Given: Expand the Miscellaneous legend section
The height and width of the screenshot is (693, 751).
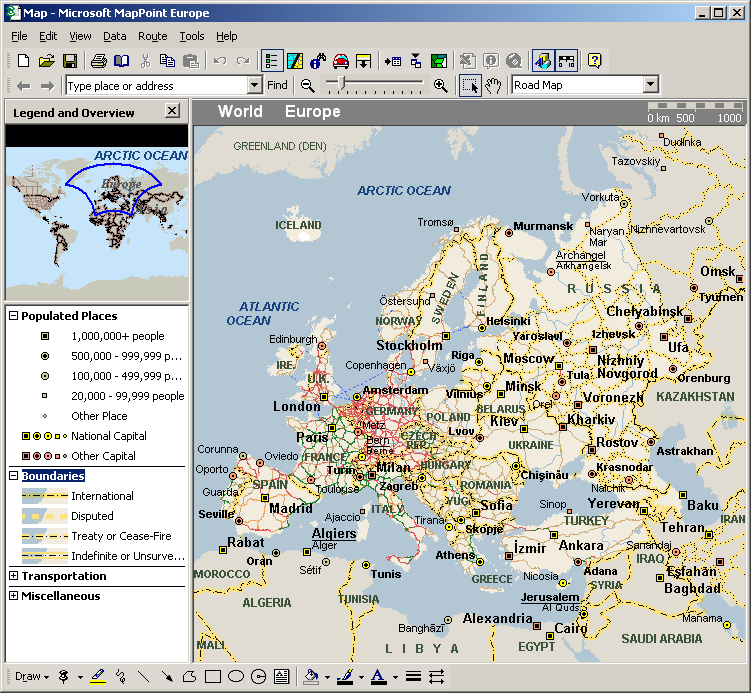Looking at the screenshot, I should (x=13, y=596).
